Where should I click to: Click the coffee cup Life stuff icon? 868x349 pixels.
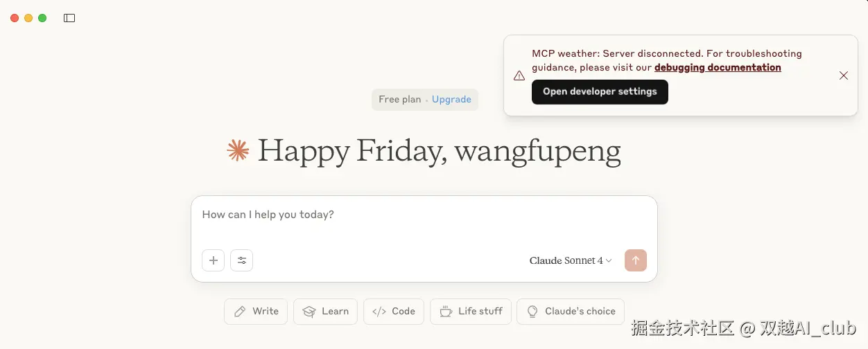coord(446,312)
